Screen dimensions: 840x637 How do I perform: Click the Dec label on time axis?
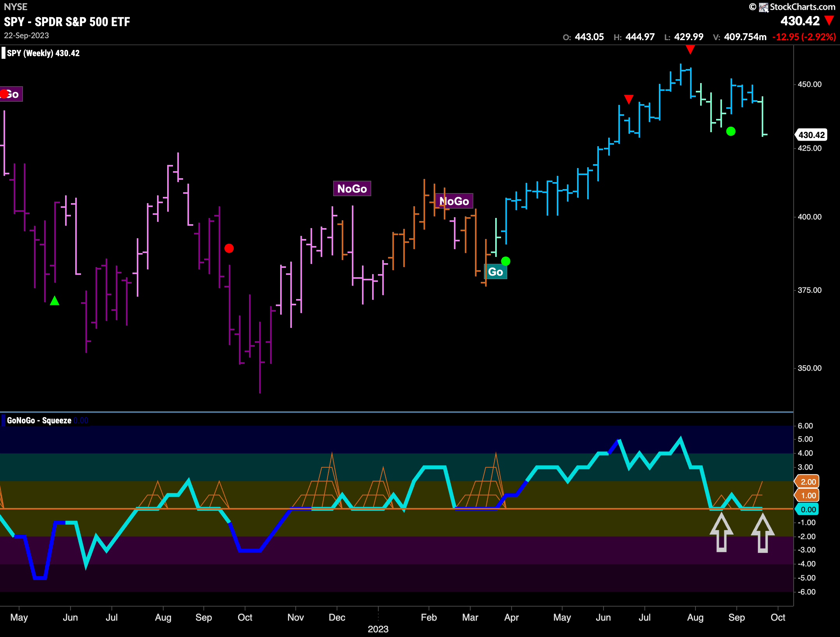(337, 618)
